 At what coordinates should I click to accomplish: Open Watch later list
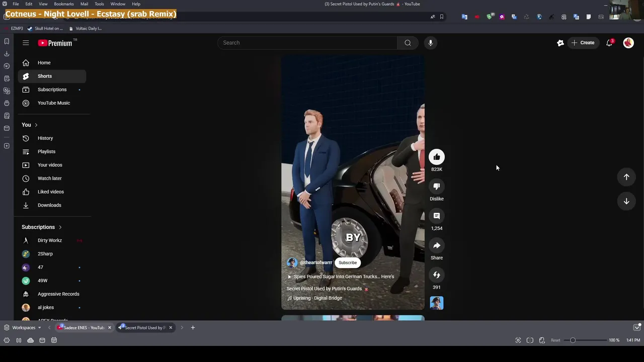pos(52,178)
